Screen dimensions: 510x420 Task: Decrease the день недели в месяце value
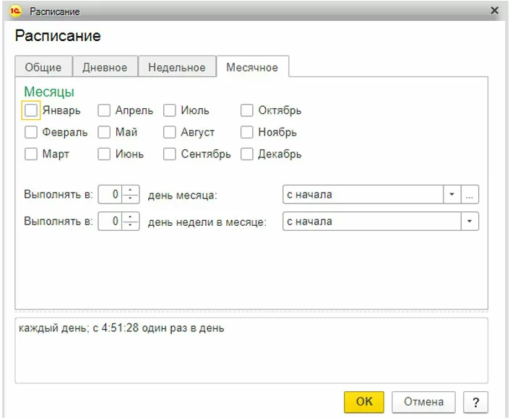[x=131, y=226]
